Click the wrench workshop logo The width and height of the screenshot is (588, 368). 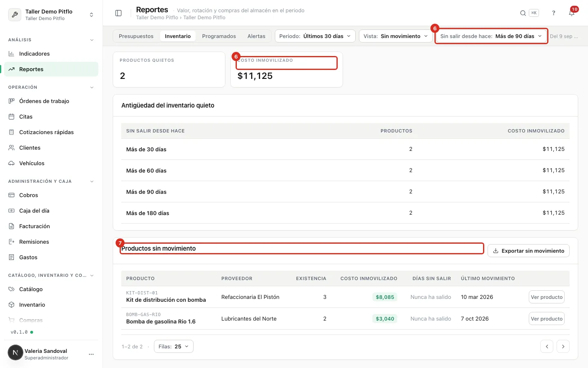(x=15, y=15)
